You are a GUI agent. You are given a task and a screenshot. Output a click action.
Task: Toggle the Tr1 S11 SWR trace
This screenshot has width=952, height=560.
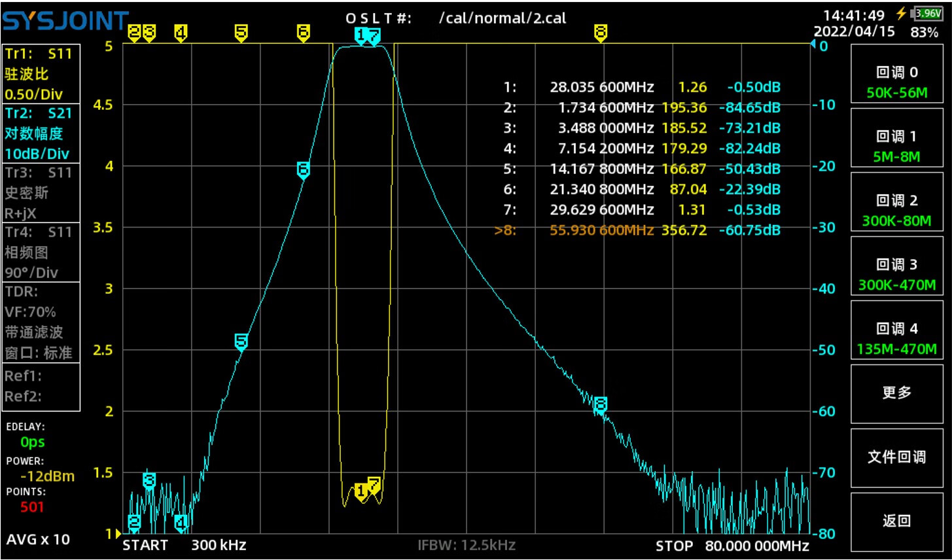41,74
